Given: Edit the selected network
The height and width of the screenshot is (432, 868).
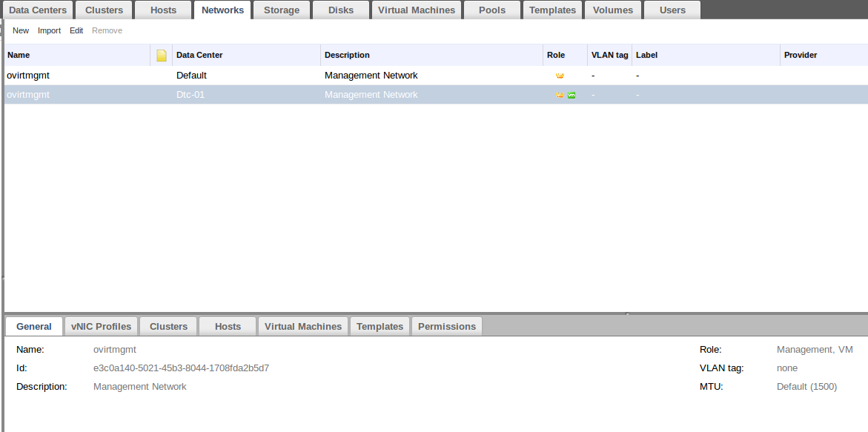Looking at the screenshot, I should click(x=76, y=30).
